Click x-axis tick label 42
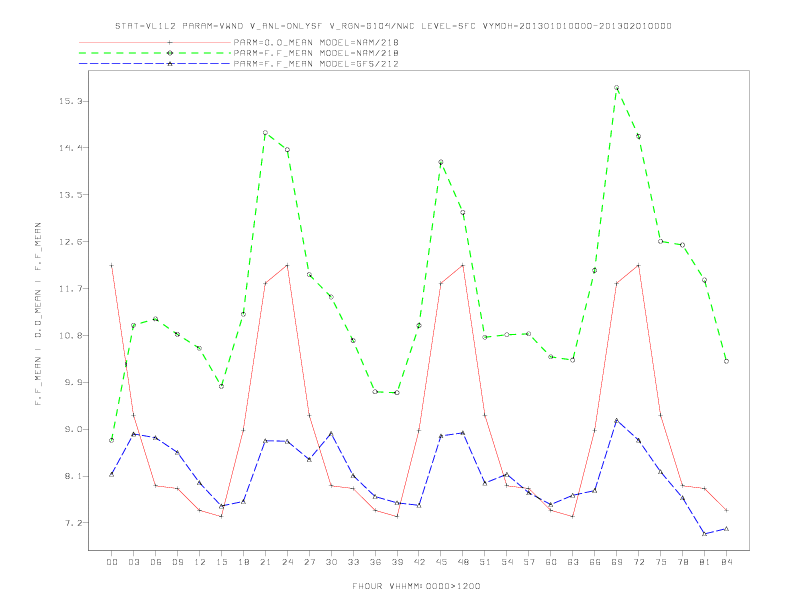The width and height of the screenshot is (792, 612). [419, 562]
